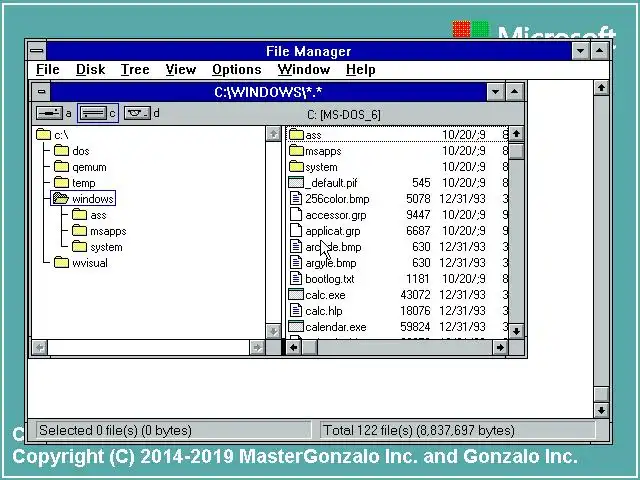The height and width of the screenshot is (480, 640).
Task: Click the applicat.grp file icon
Action: (296, 231)
